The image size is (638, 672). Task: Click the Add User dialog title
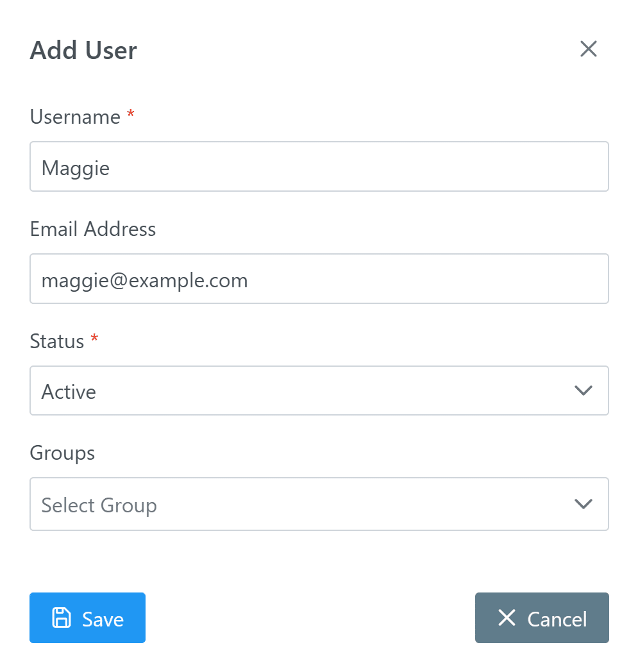(83, 51)
